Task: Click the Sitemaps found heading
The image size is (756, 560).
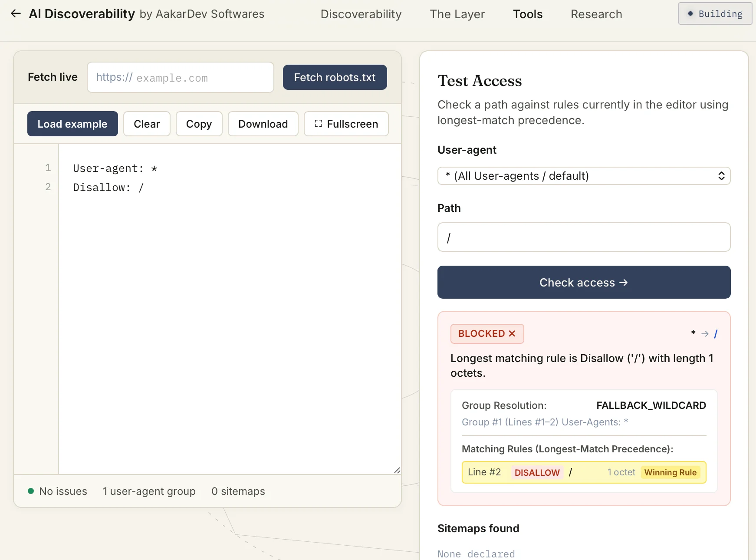Action: (478, 528)
